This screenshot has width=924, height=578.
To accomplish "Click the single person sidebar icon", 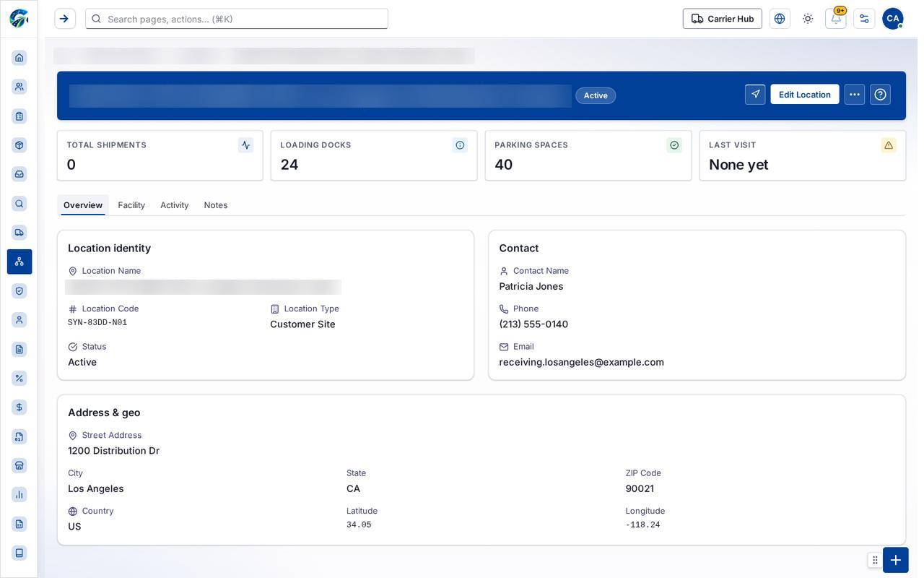I will 19,320.
